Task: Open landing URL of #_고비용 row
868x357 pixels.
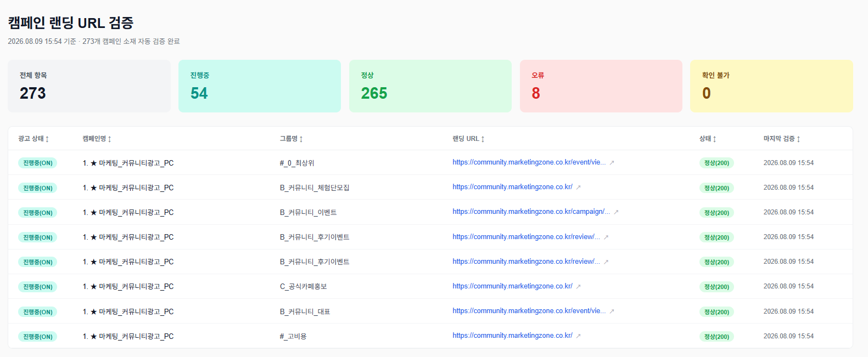Action: click(x=512, y=336)
